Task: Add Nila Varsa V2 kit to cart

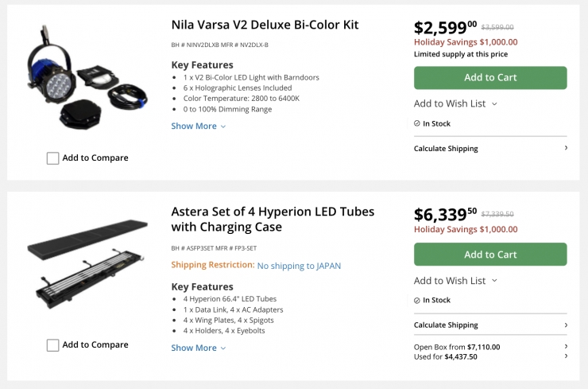Action: (x=490, y=78)
